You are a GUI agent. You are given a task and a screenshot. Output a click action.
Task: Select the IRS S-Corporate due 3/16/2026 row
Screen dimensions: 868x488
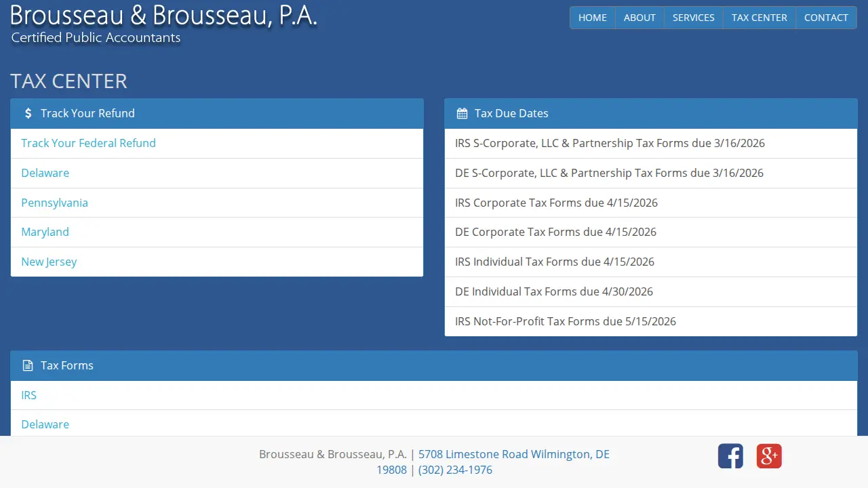pyautogui.click(x=651, y=143)
